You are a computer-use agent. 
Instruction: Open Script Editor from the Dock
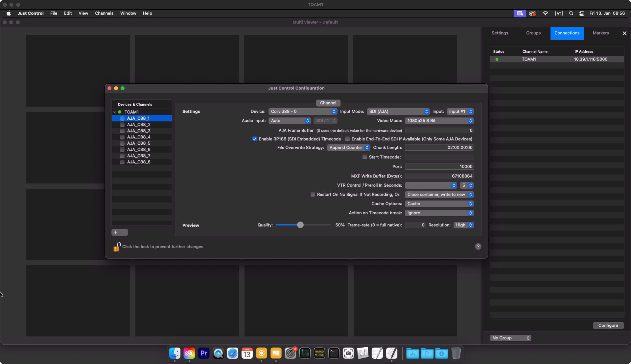pos(392,353)
